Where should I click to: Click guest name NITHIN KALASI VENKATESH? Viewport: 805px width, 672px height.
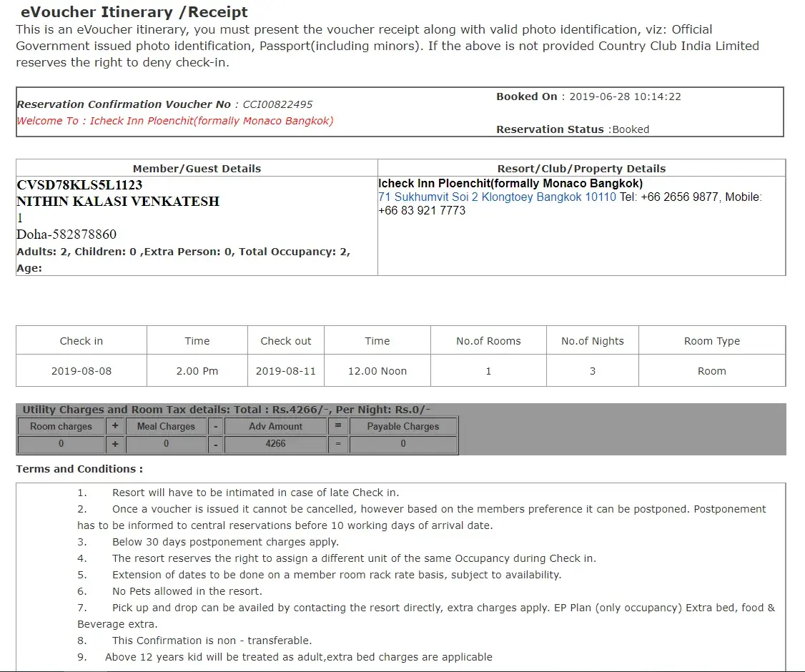click(x=118, y=201)
